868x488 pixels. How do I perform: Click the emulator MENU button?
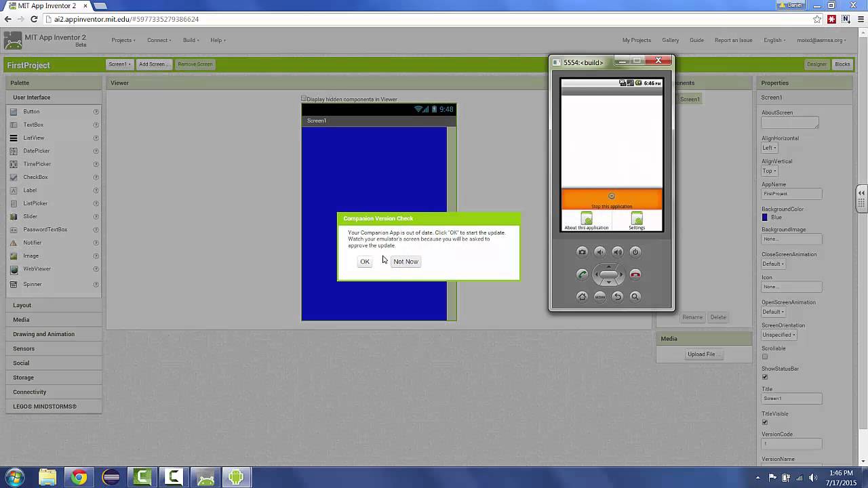599,296
